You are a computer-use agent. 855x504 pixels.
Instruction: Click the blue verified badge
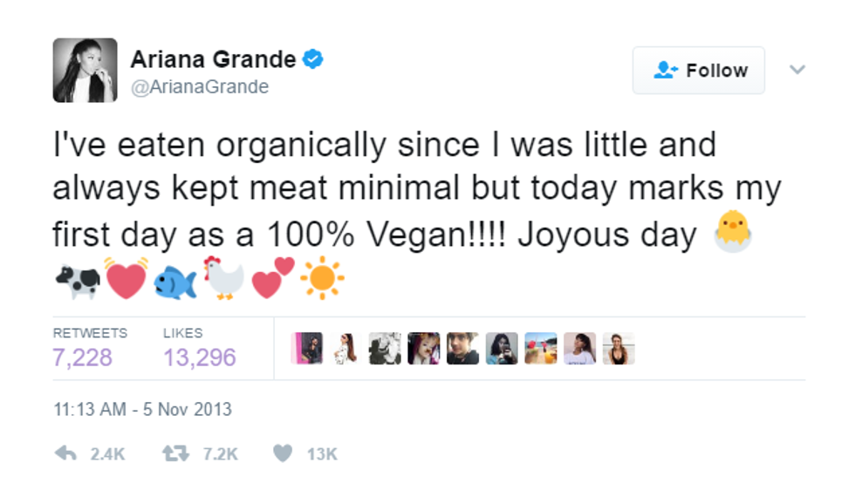(x=313, y=59)
